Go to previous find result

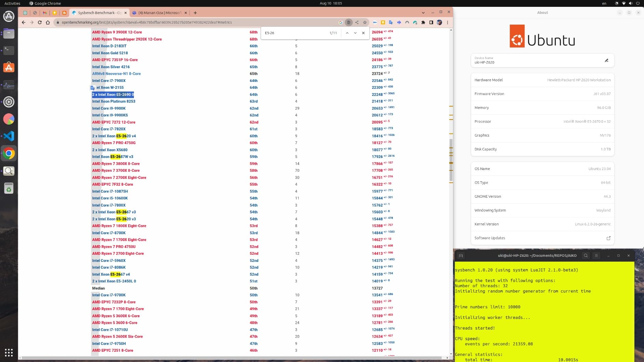click(x=347, y=33)
